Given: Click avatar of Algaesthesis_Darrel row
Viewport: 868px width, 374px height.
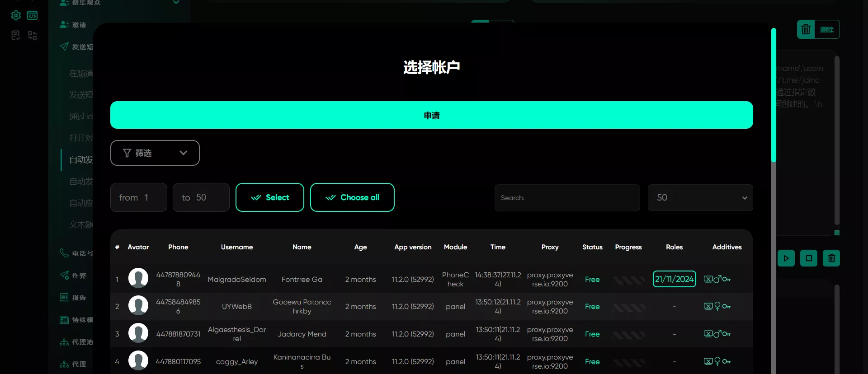Looking at the screenshot, I should (138, 333).
